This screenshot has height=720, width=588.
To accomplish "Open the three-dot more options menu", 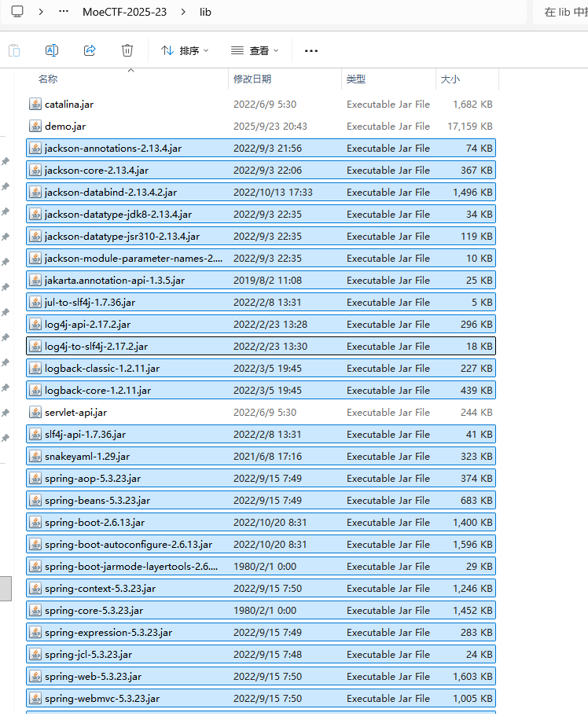I will pos(311,50).
